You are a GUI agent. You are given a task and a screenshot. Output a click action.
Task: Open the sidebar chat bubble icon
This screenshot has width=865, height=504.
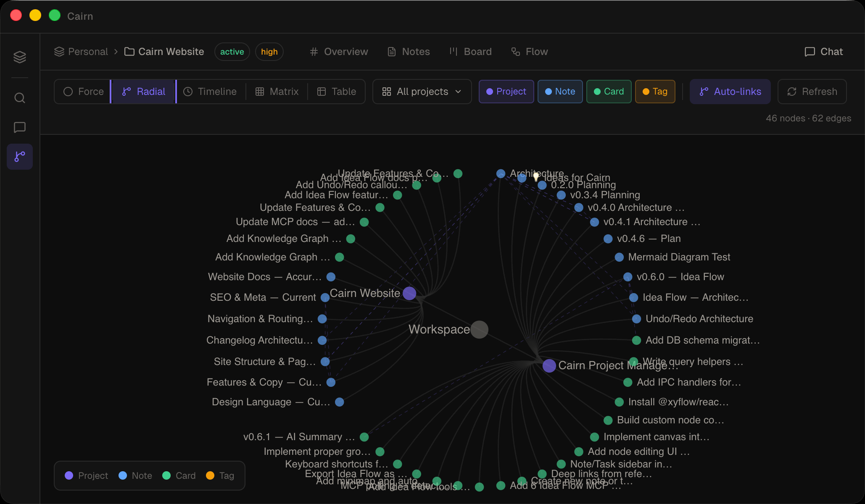20,127
